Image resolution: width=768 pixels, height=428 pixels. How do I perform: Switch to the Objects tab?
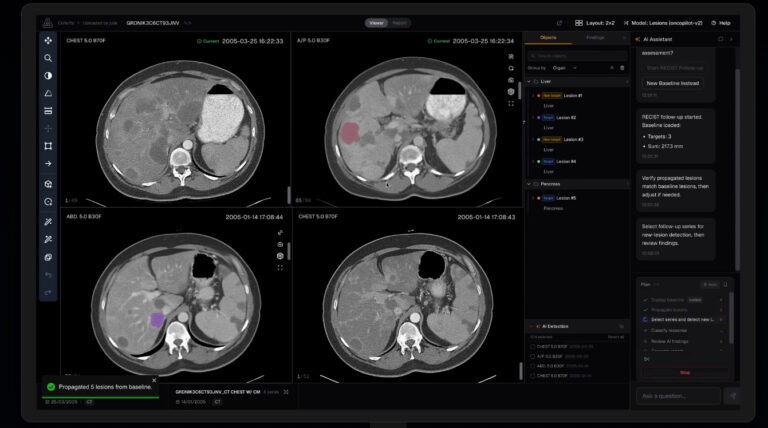tap(548, 38)
